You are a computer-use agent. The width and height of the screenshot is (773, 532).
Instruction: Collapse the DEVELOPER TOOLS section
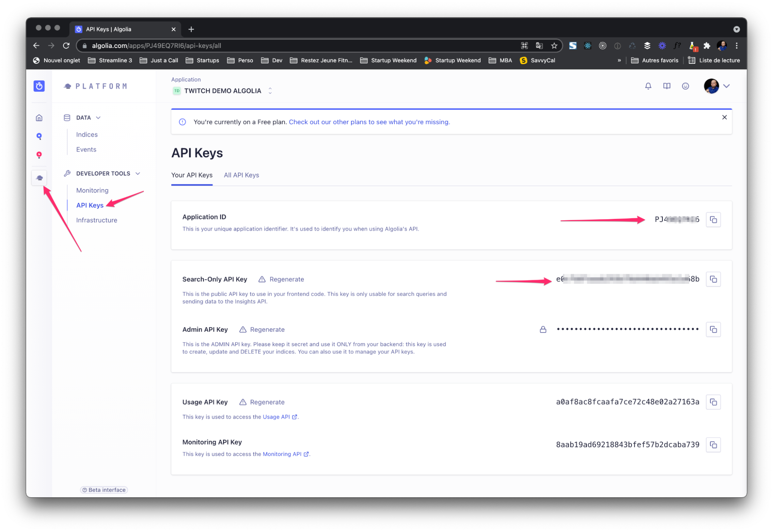(x=138, y=174)
